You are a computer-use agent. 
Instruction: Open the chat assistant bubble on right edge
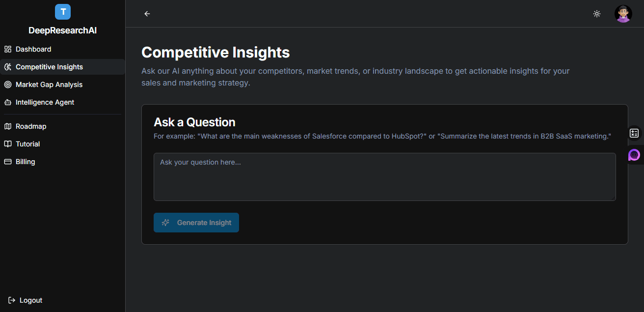click(x=634, y=155)
